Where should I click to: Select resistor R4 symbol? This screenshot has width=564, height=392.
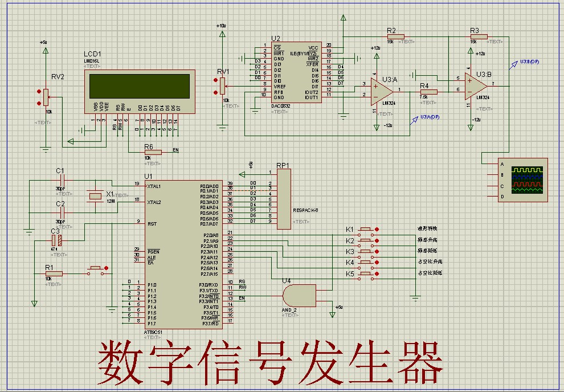(429, 92)
